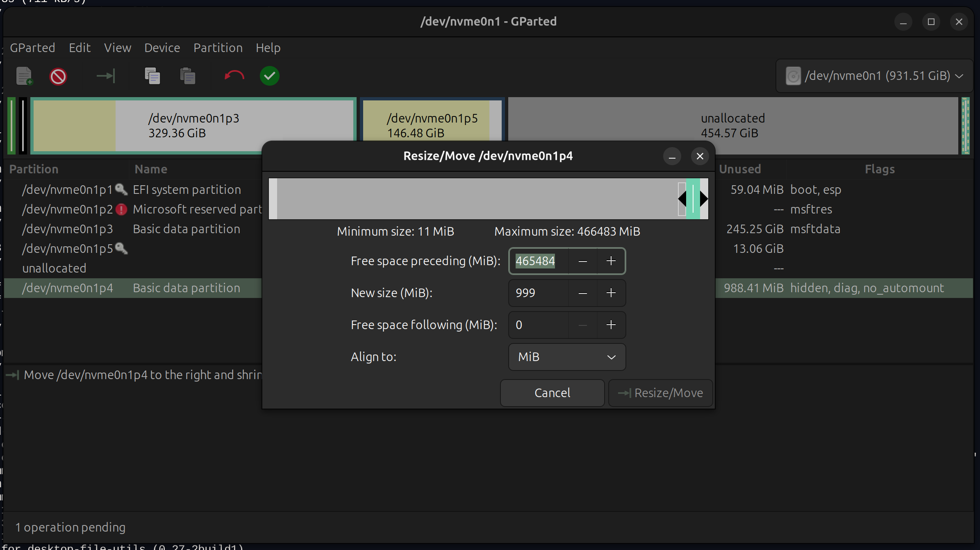Screen dimensions: 980x550
Task: Click the Delete partition toolbar icon
Action: pyautogui.click(x=58, y=76)
